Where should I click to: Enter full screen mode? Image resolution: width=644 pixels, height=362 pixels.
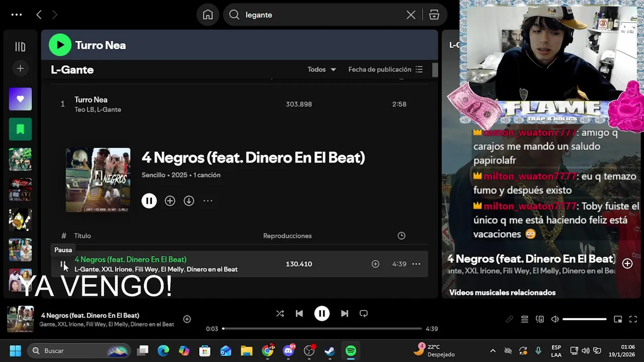[633, 319]
